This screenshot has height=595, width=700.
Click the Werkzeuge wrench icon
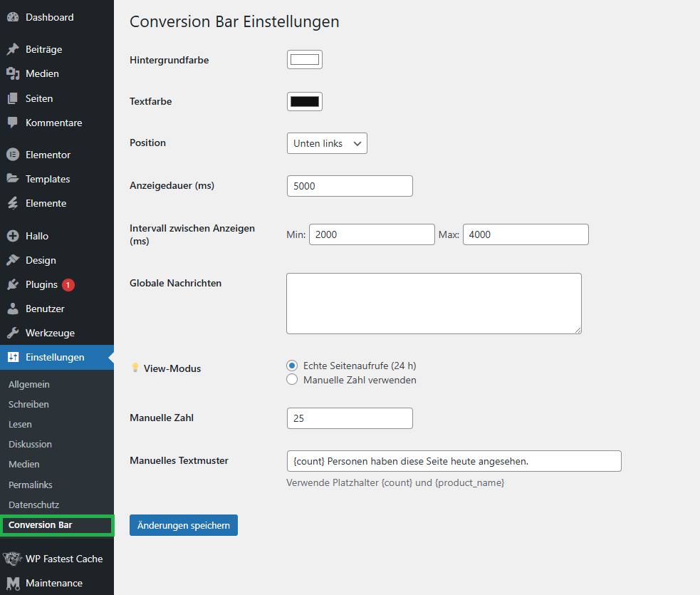coord(12,333)
